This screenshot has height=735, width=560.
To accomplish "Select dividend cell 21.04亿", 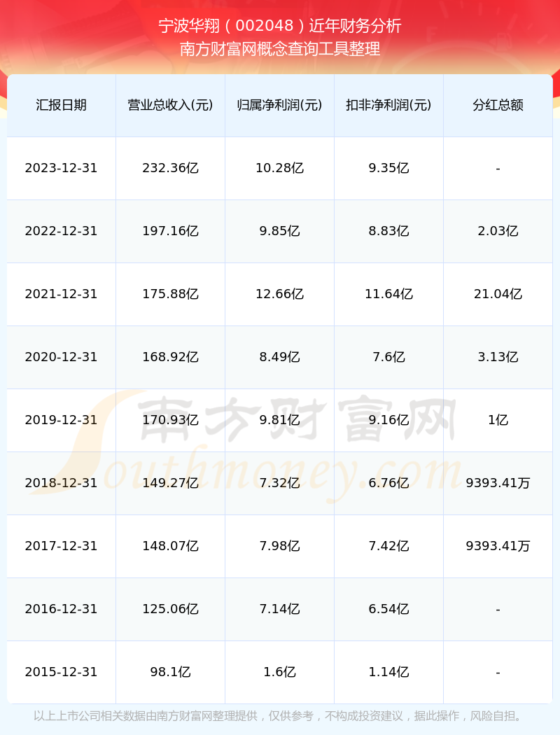I will 498,294.
